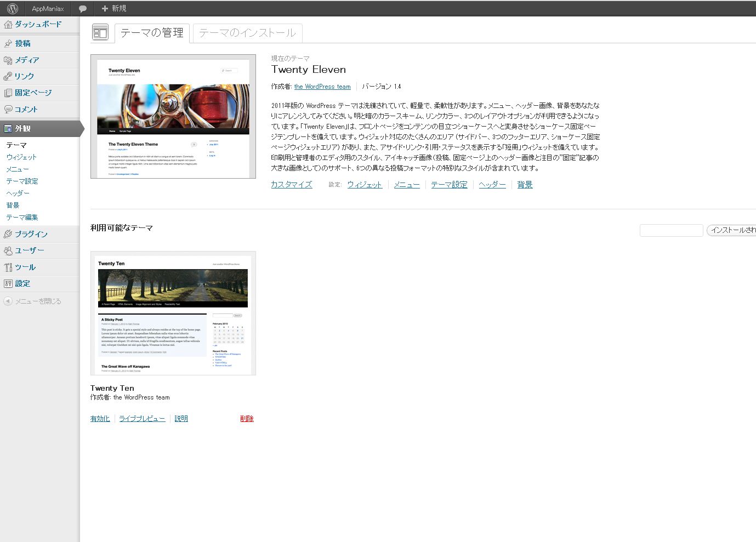Click the インストールされ search button
Screen dimensions: 756x542
pos(731,230)
